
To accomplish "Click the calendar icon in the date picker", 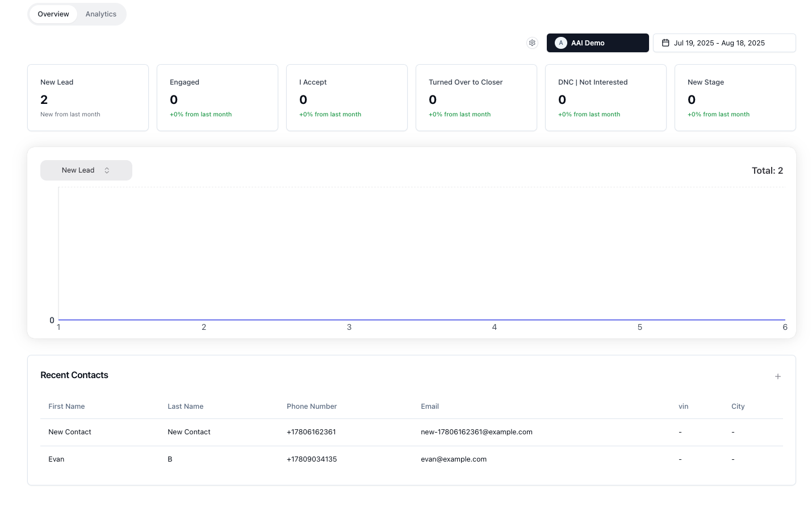I will pos(666,43).
